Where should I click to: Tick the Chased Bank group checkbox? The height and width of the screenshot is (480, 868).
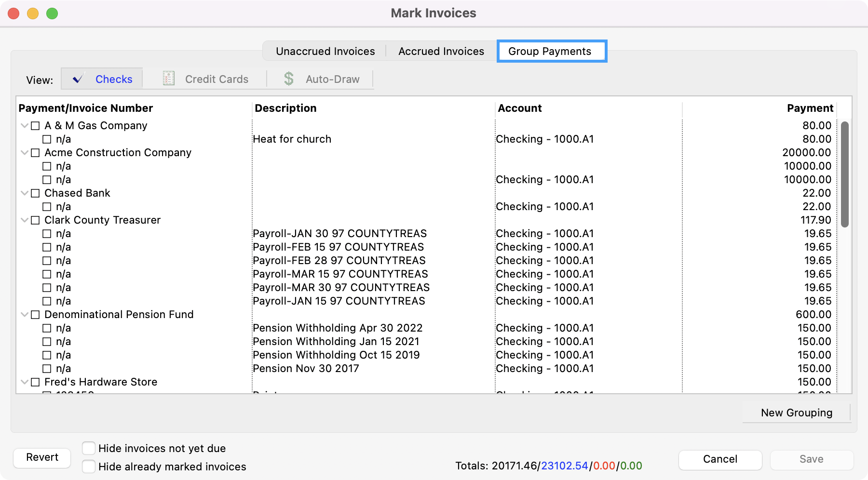[x=35, y=193]
